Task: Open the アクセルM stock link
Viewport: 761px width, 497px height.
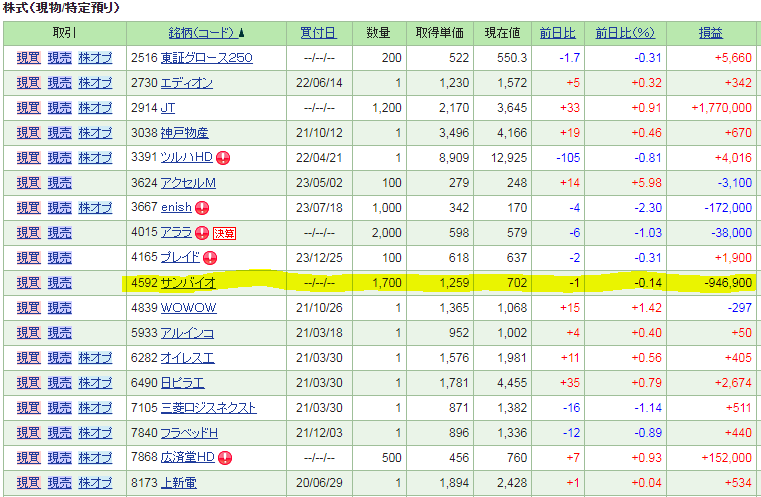Action: pyautogui.click(x=188, y=183)
